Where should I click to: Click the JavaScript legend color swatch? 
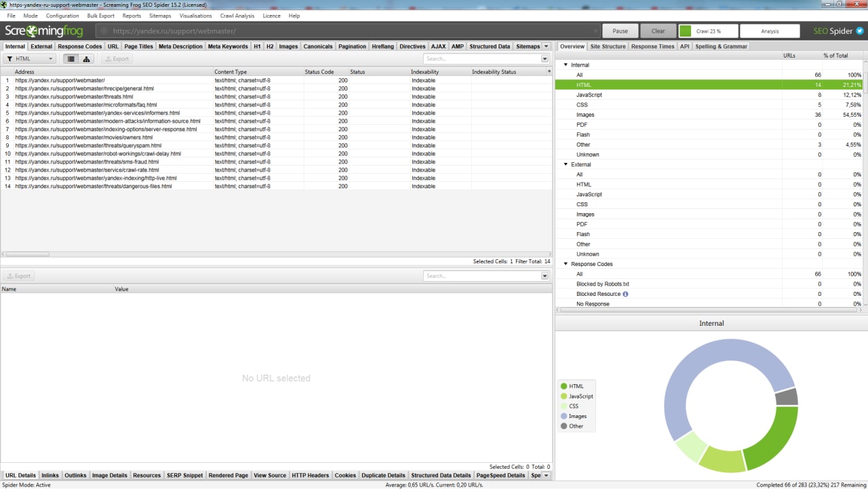pos(564,396)
